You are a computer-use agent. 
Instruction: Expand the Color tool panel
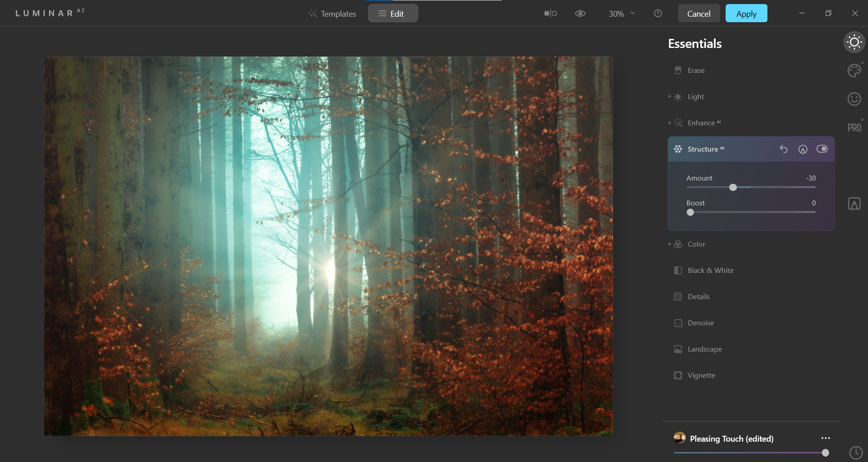pyautogui.click(x=696, y=244)
